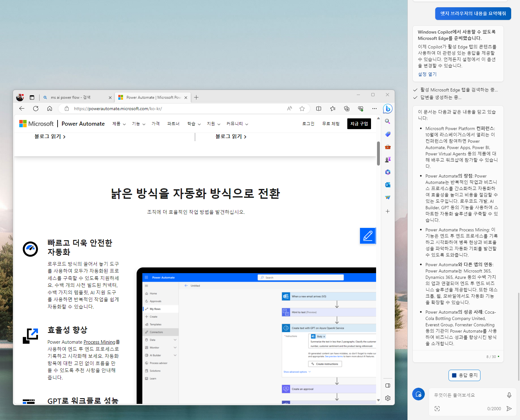The height and width of the screenshot is (420, 520).
Task: Expand 커뮤니티 dropdown menu
Action: click(x=237, y=124)
